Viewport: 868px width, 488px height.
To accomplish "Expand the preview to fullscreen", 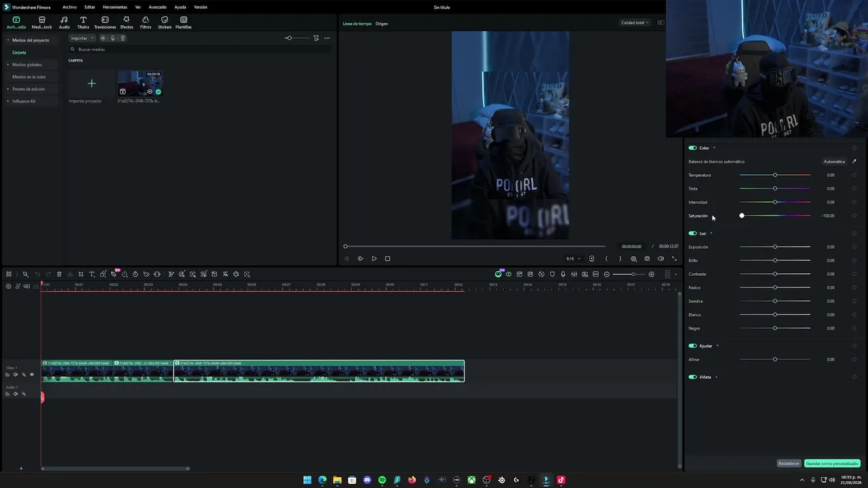I will (x=674, y=258).
